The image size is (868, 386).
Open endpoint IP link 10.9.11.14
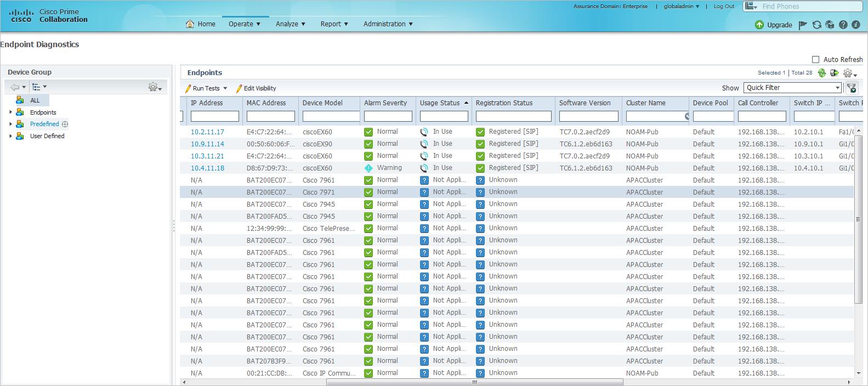point(207,144)
